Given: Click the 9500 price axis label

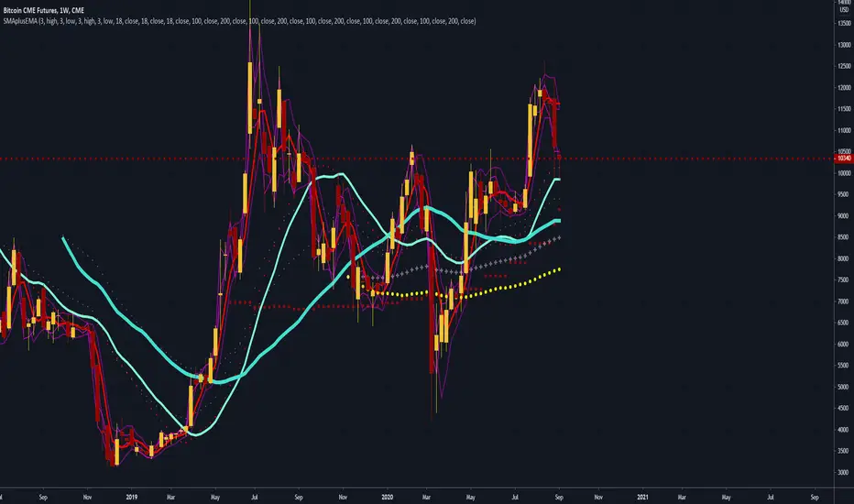Looking at the screenshot, I should click(x=844, y=194).
